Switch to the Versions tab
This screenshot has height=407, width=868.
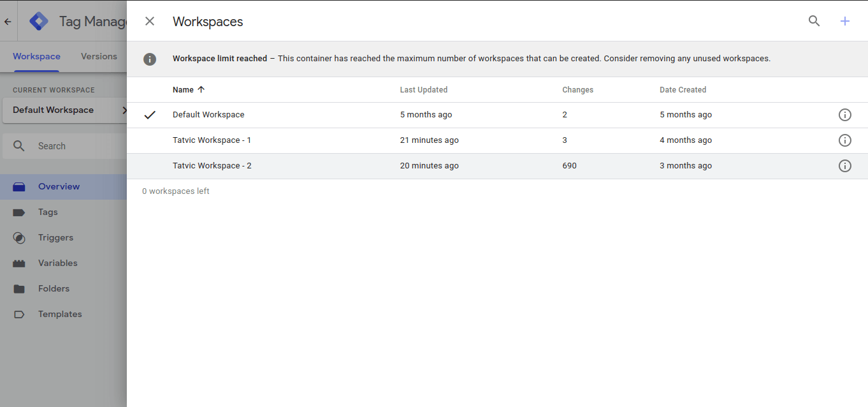99,56
